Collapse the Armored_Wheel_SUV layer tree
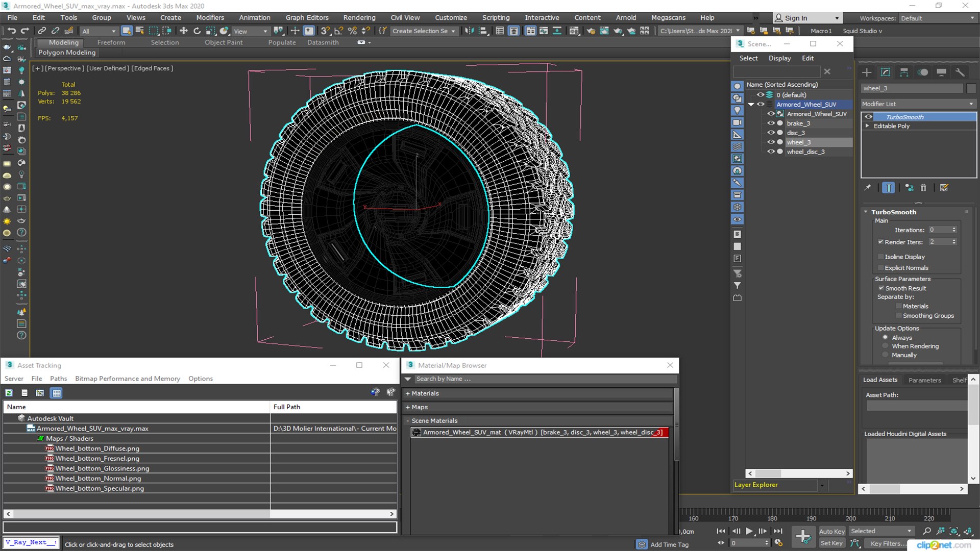Image resolution: width=980 pixels, height=551 pixels. (x=751, y=105)
